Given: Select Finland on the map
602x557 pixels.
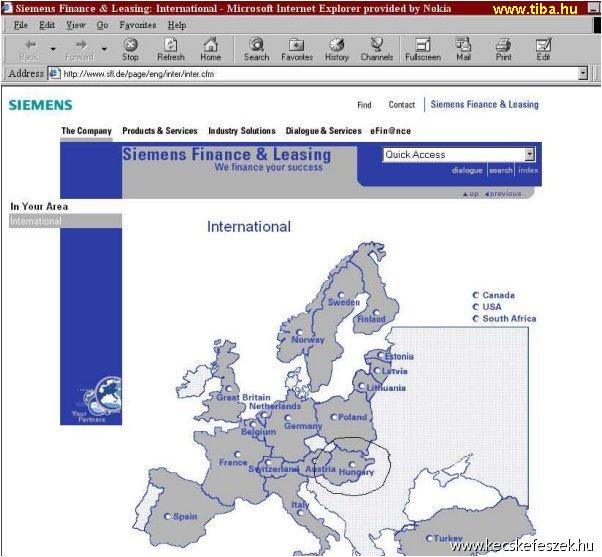Looking at the screenshot, I should (x=376, y=312).
